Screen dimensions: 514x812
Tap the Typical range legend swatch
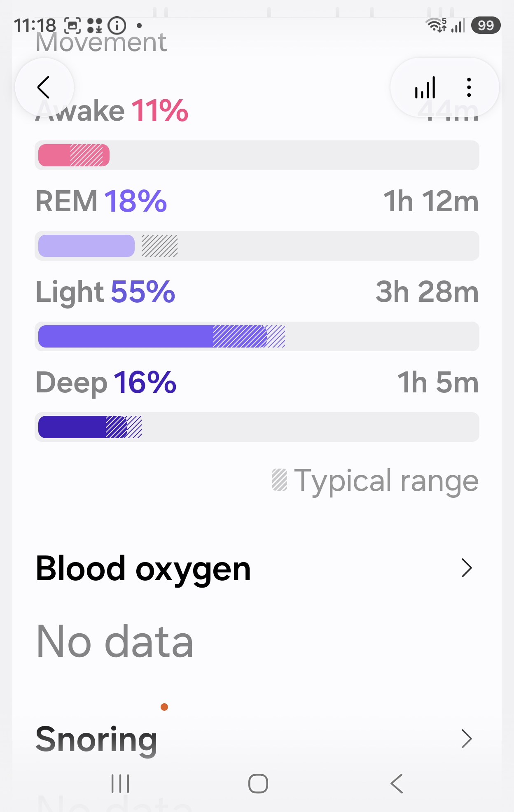[280, 480]
